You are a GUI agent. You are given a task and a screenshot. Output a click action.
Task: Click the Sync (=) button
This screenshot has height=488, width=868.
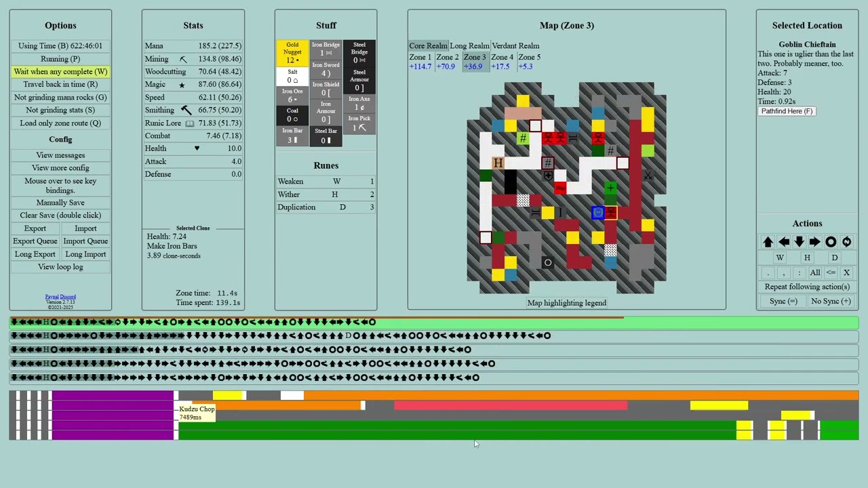[783, 302]
